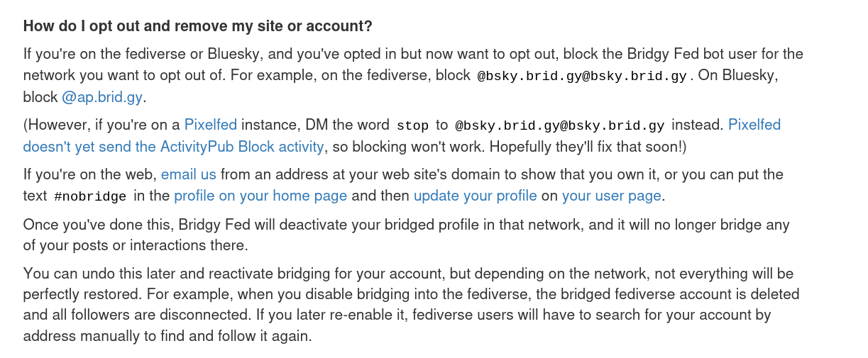The width and height of the screenshot is (868, 358).
Task: Click the opt out question heading
Action: point(197,27)
